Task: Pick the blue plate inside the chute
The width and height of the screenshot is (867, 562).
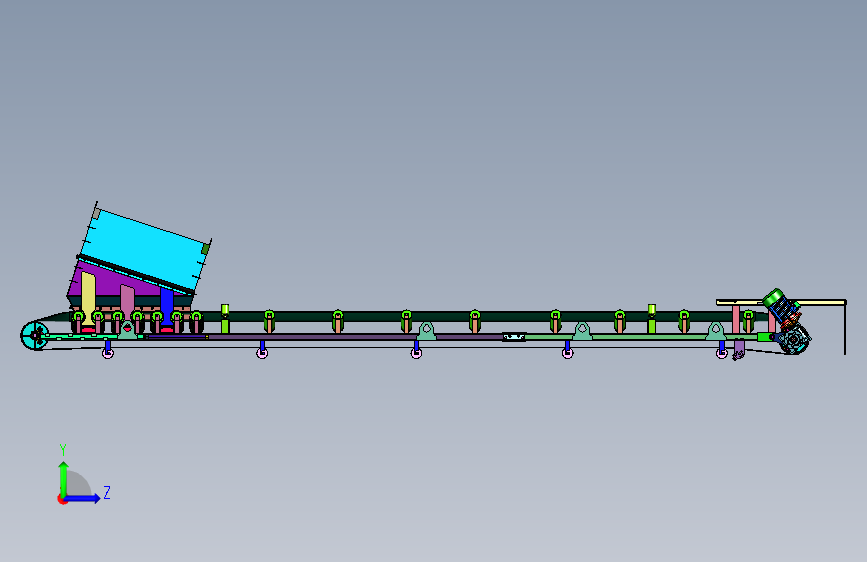Action: click(166, 308)
